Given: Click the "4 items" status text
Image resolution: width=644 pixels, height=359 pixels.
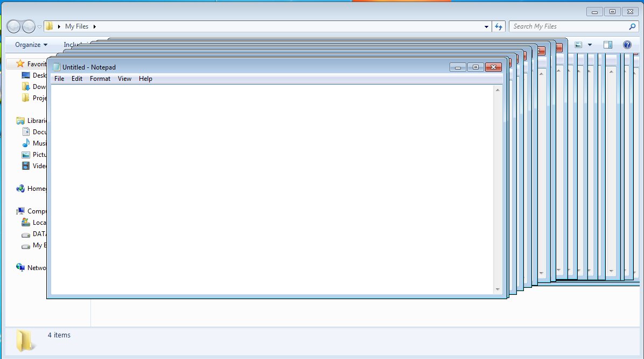Looking at the screenshot, I should [59, 335].
